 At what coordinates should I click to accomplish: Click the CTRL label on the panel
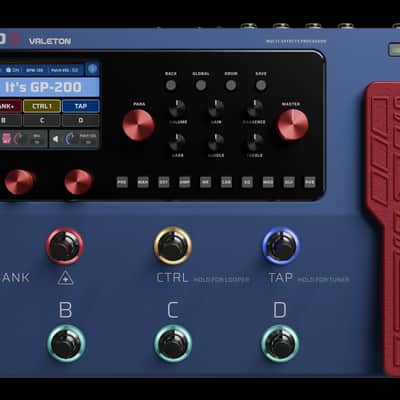click(173, 278)
